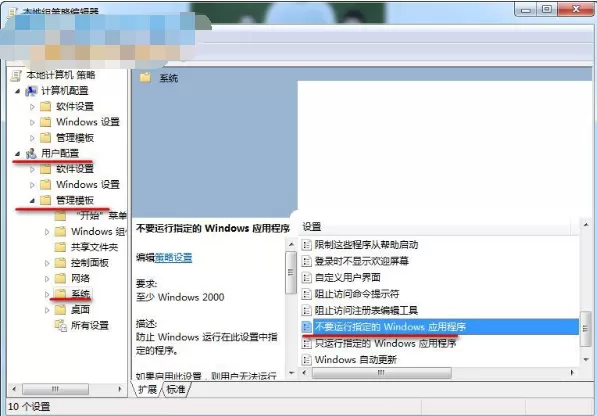Screen dimensions: 597x416
Task: Click the settings list scroll-right arrow
Action: click(x=572, y=373)
